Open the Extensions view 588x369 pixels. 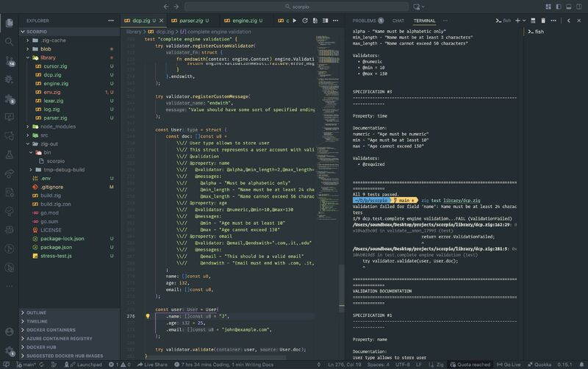tap(10, 98)
